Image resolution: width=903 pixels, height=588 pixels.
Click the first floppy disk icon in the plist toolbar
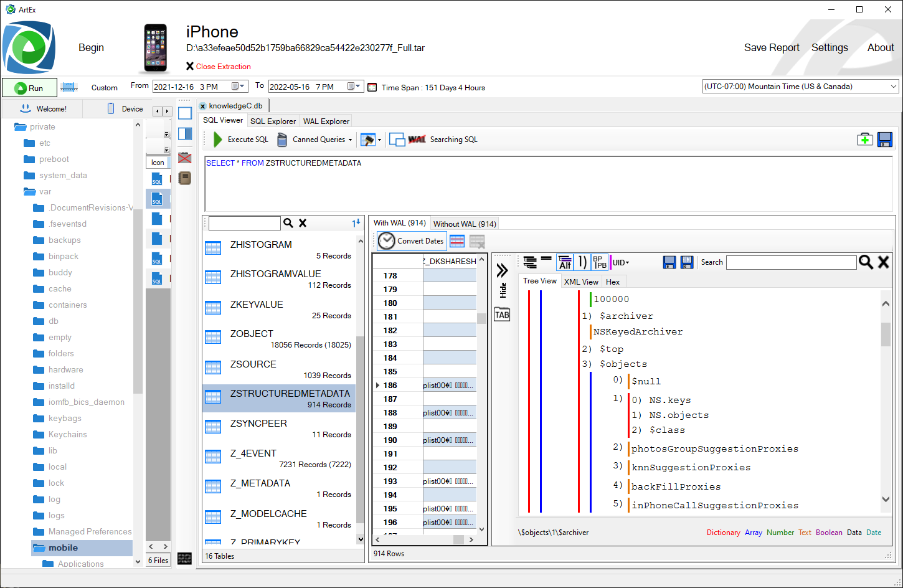click(x=669, y=262)
